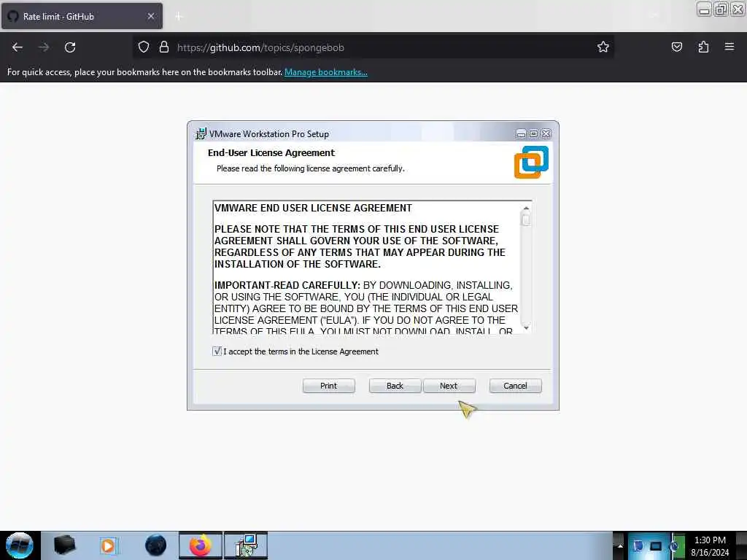Open the extensions puzzle icon

tap(703, 47)
